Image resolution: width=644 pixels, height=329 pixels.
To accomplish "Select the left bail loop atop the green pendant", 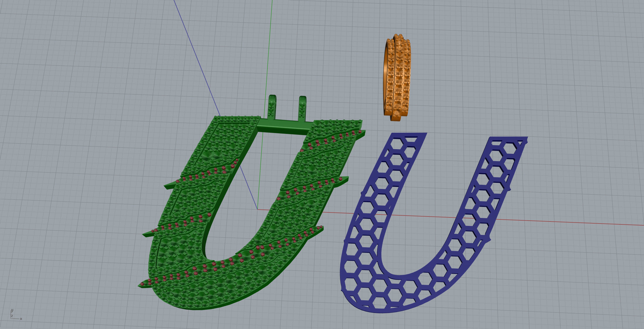I will (x=272, y=107).
